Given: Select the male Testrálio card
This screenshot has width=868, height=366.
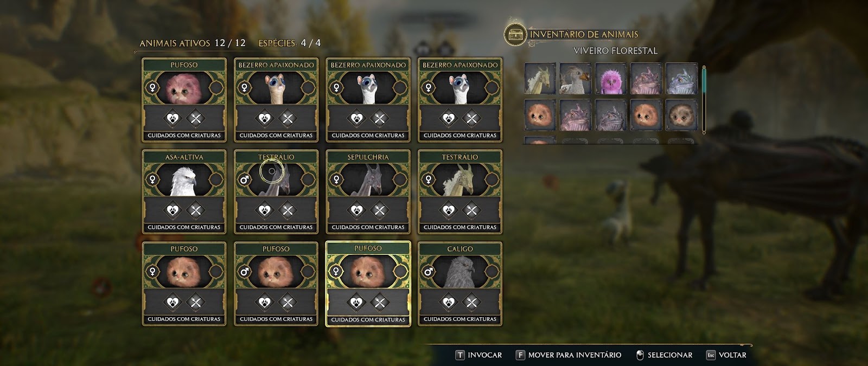Looking at the screenshot, I should point(276,192).
